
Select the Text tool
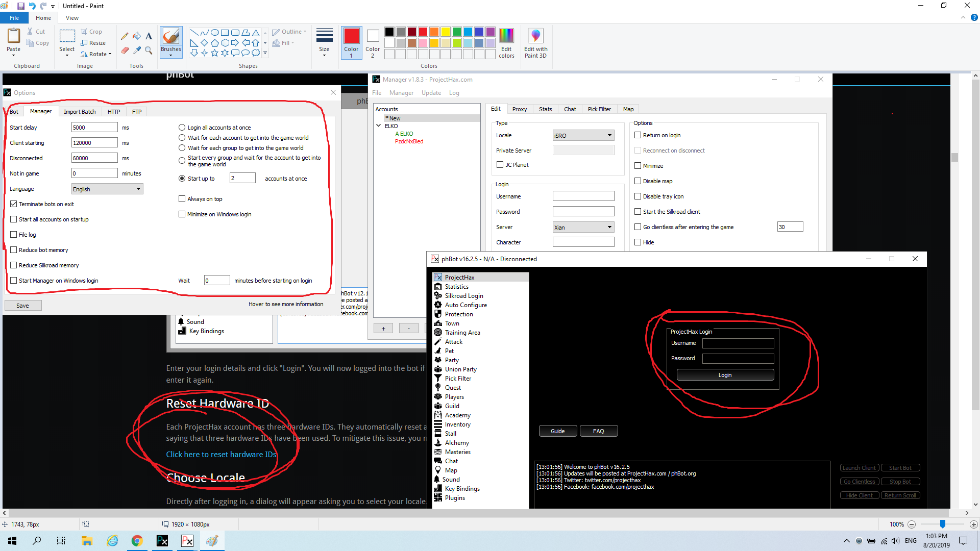[x=149, y=36]
